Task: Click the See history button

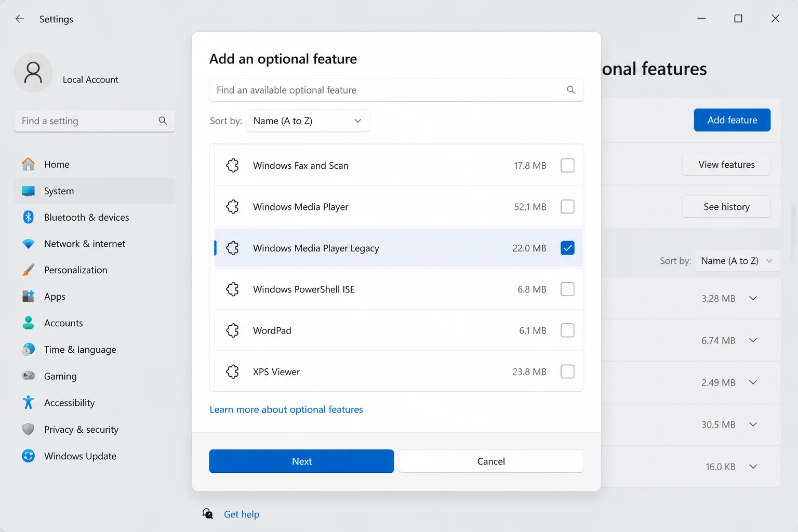Action: pyautogui.click(x=726, y=207)
